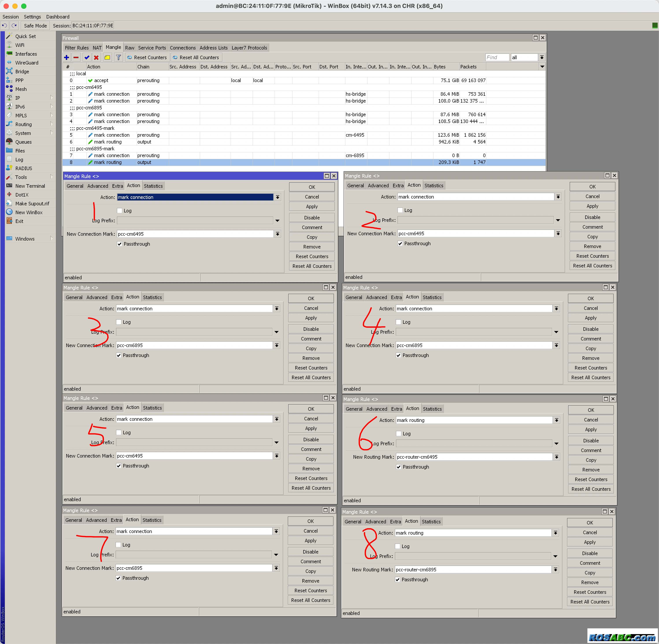Open the Dashboard menu
The image size is (659, 644).
pos(58,17)
